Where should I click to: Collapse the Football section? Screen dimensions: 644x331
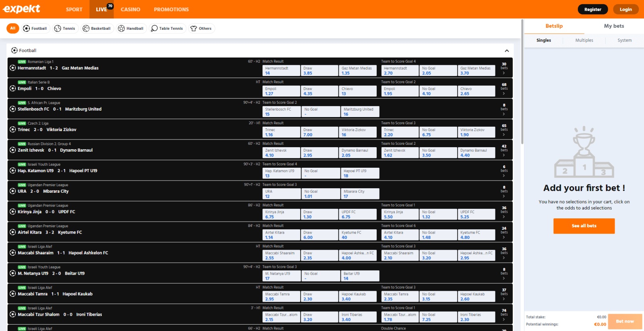[x=507, y=51]
